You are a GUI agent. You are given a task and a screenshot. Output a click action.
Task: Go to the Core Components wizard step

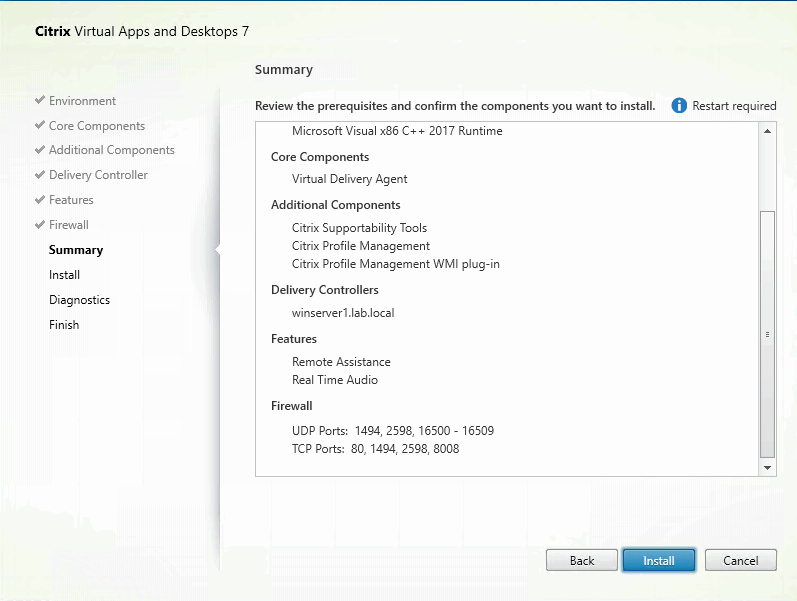click(x=97, y=126)
